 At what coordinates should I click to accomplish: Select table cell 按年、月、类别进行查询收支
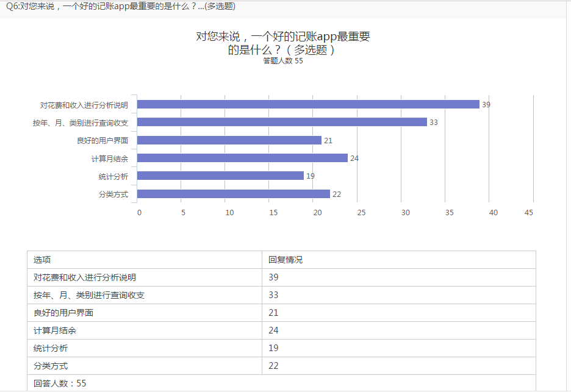click(x=145, y=295)
